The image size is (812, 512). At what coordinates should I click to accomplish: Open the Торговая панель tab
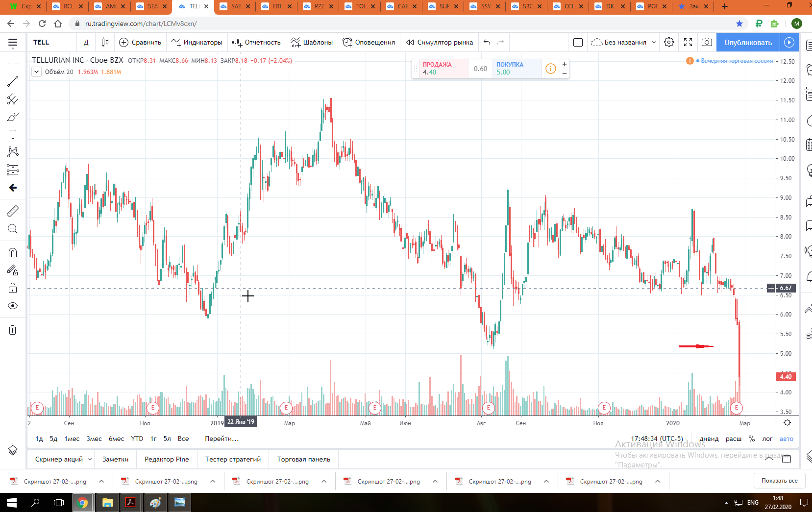click(x=304, y=459)
